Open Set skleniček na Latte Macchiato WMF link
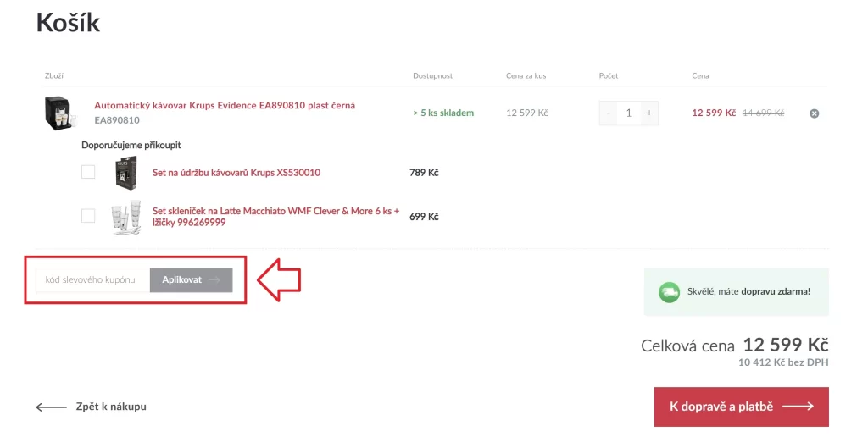868x437 pixels. [x=275, y=216]
